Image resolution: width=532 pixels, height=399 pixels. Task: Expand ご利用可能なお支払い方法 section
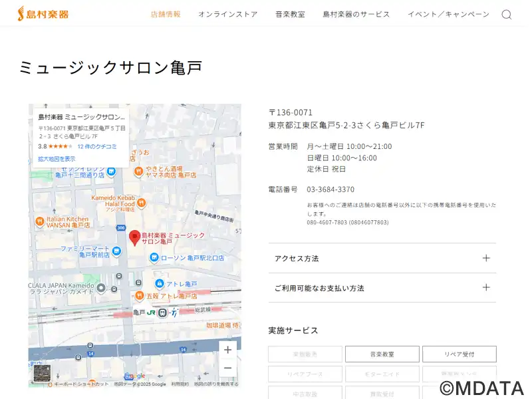click(x=382, y=288)
